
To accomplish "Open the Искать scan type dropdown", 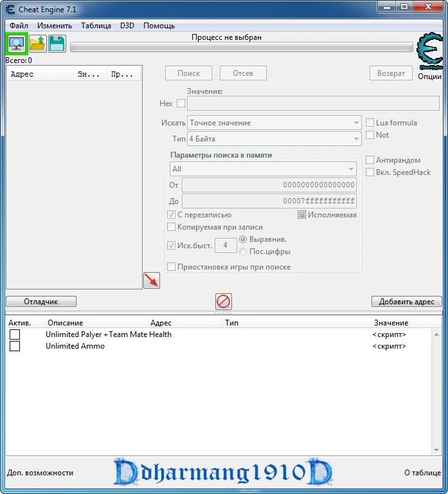I will click(274, 123).
